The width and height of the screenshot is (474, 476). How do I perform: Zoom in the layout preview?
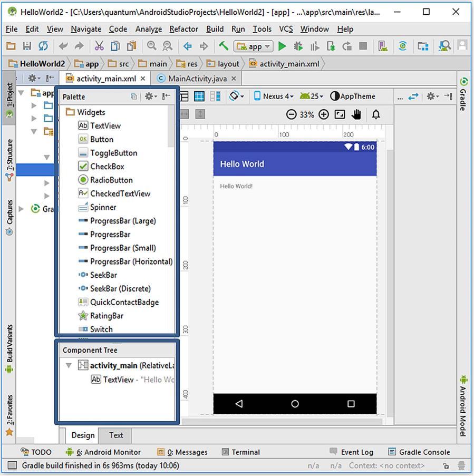324,114
